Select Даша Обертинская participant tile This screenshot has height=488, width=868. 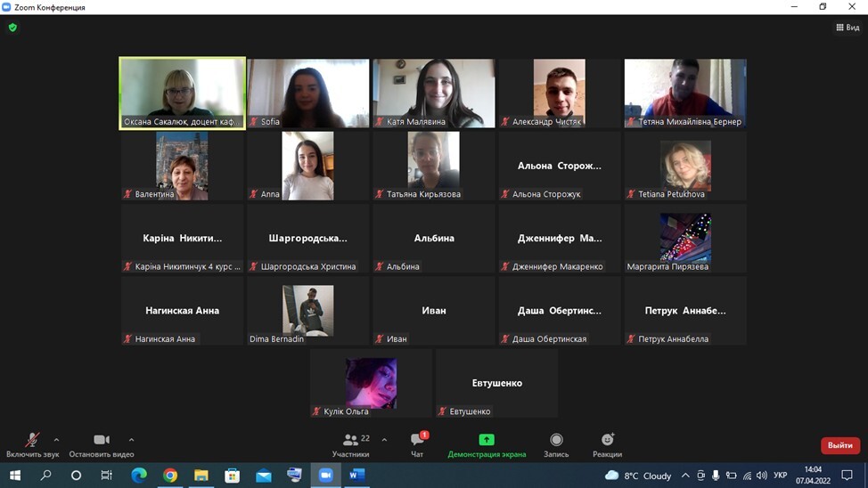pyautogui.click(x=560, y=311)
